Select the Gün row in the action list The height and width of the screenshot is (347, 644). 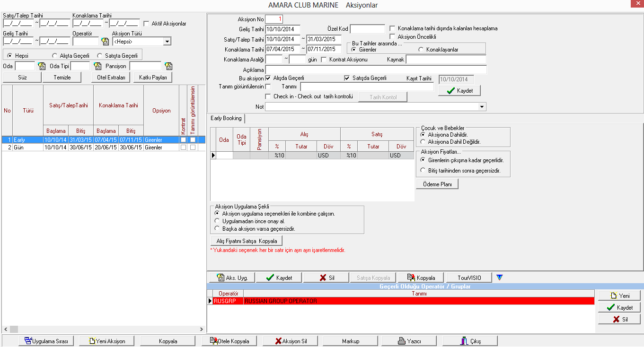click(103, 147)
